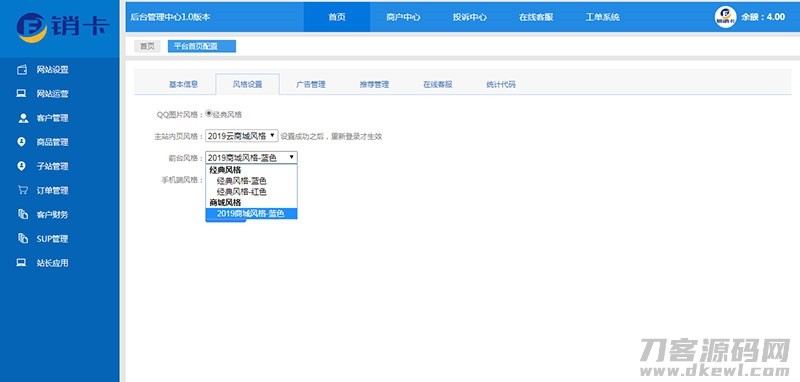Click the 经典风格 group header in dropdown
This screenshot has height=382, width=800.
point(225,170)
